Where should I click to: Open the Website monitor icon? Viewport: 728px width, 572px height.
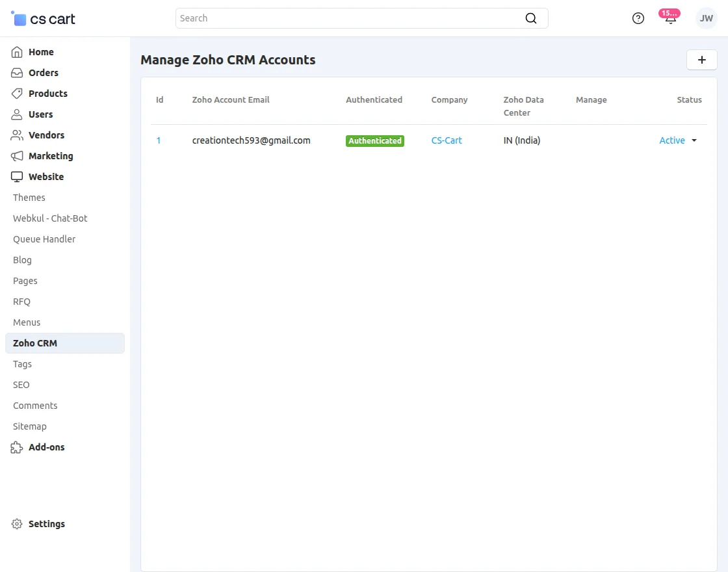[x=16, y=177]
